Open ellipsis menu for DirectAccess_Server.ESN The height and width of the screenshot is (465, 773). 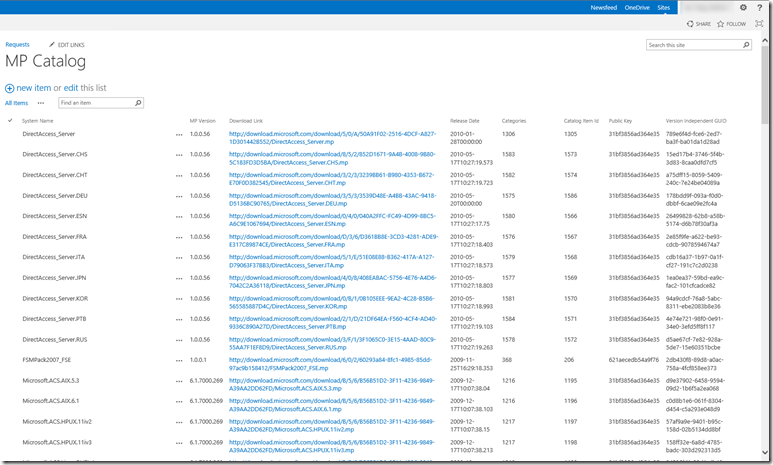179,216
